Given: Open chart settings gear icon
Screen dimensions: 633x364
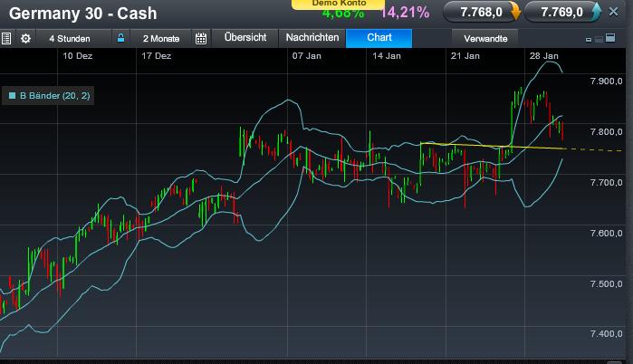Looking at the screenshot, I should (25, 39).
